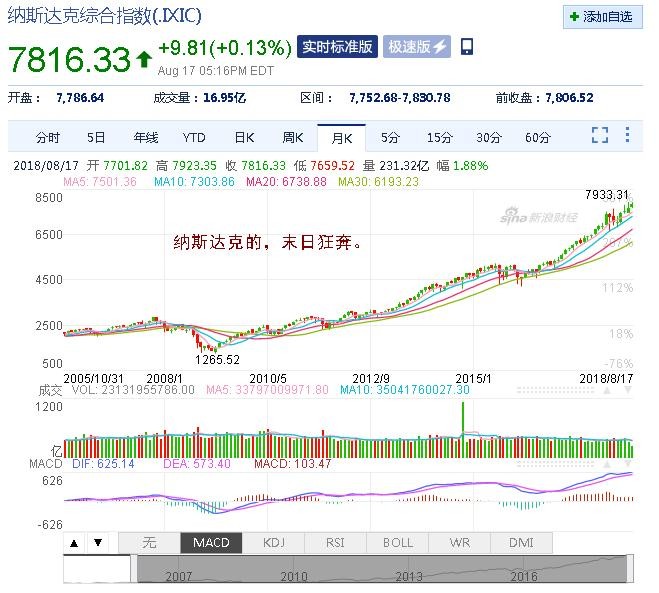Screen dimensions: 659x593
Task: Select the 分时 intraday chart tab
Action: (x=47, y=137)
